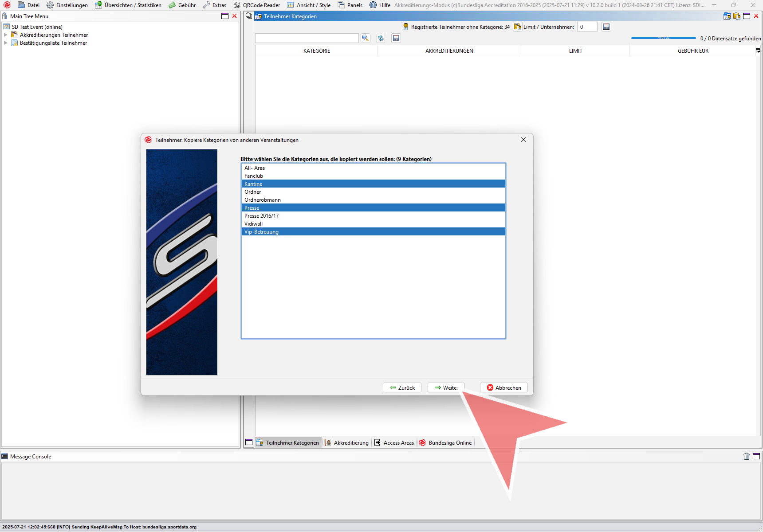
Task: Close the Main Tree Menu panel
Action: [235, 16]
